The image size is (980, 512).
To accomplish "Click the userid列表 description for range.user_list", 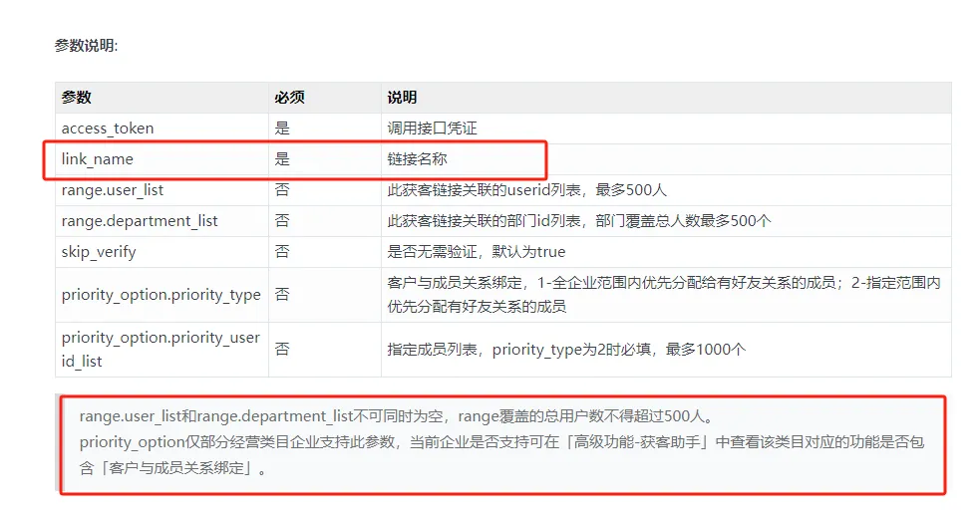I will (x=526, y=190).
